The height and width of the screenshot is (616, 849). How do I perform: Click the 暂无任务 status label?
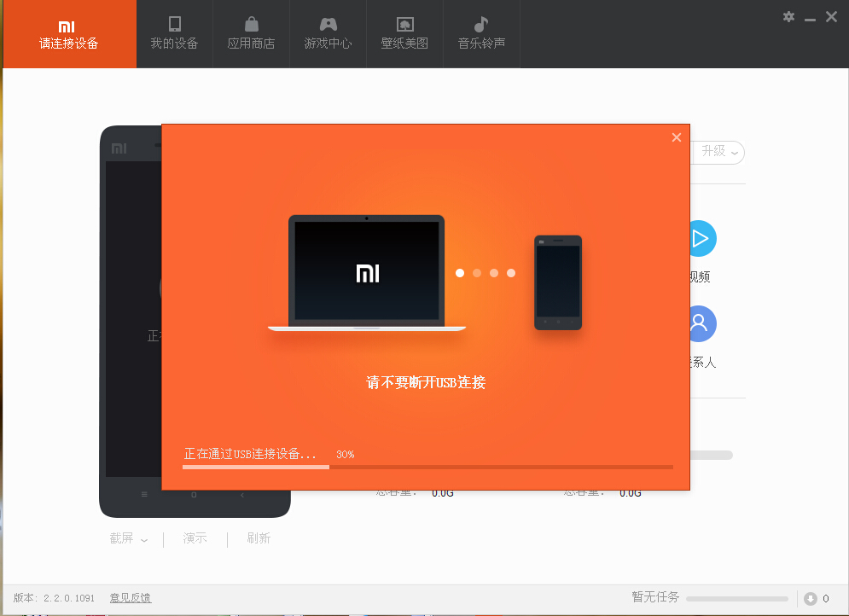pos(655,597)
